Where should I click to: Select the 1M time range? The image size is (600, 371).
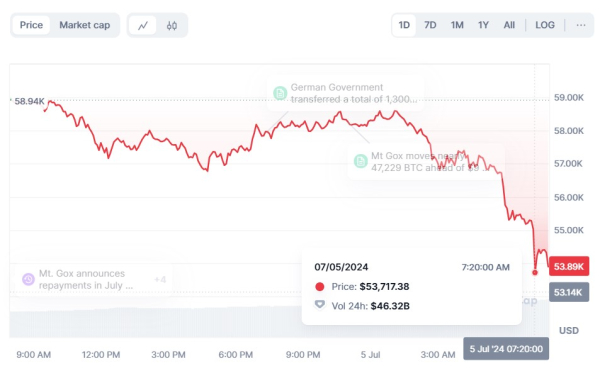(x=457, y=25)
